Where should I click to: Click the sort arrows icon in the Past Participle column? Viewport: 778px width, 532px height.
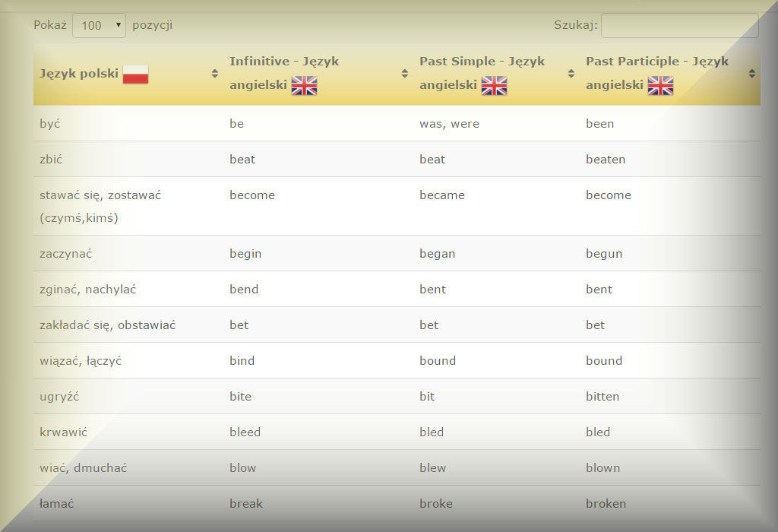[752, 74]
